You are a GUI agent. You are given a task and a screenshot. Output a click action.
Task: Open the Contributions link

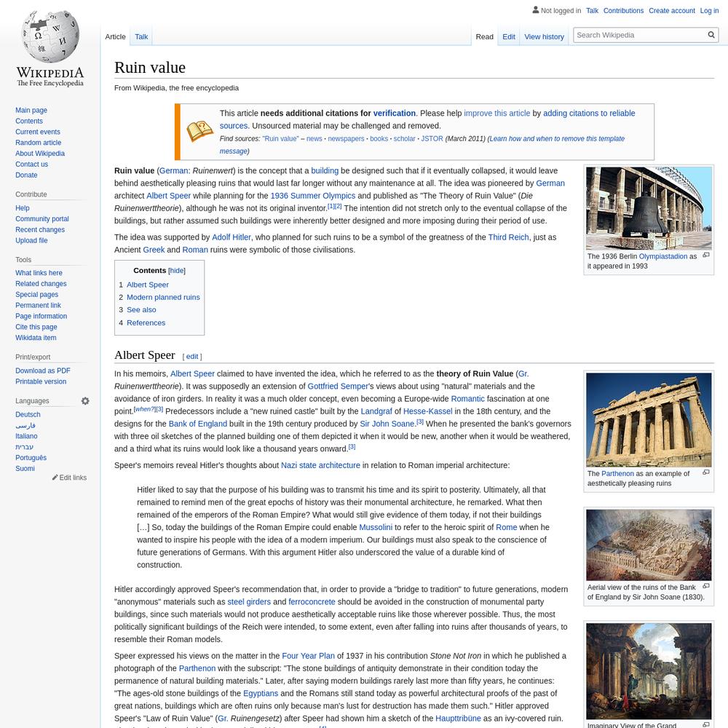tap(623, 11)
